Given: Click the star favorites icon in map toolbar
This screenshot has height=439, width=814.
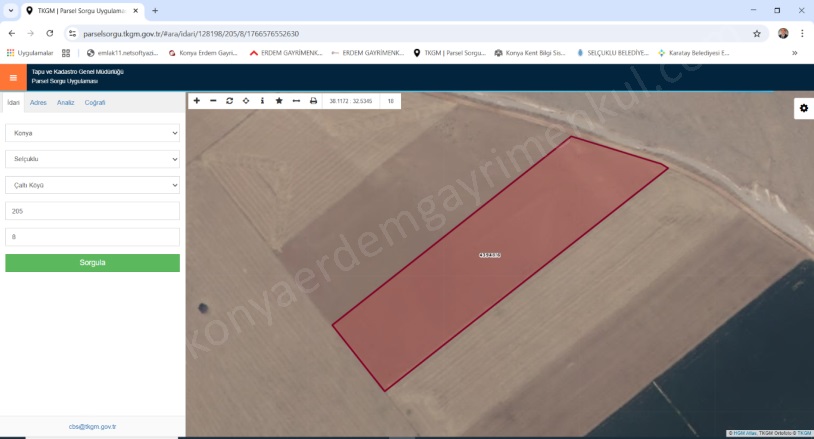Looking at the screenshot, I should pos(279,101).
